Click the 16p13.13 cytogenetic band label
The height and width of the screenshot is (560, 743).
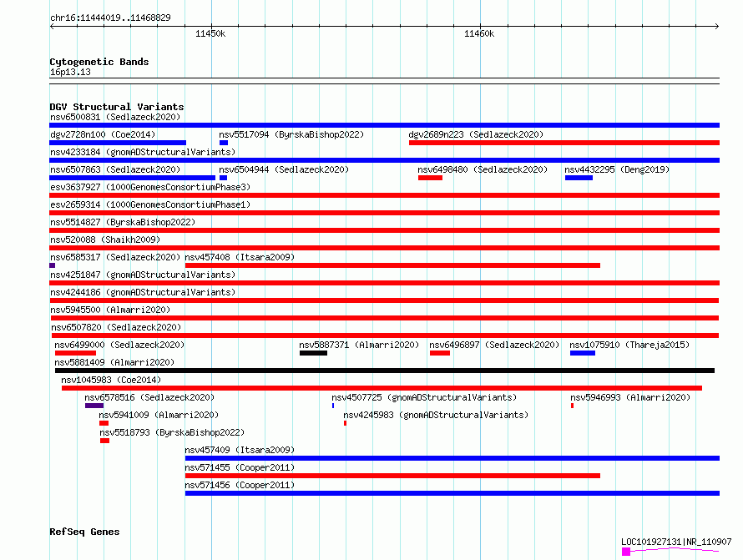(70, 72)
